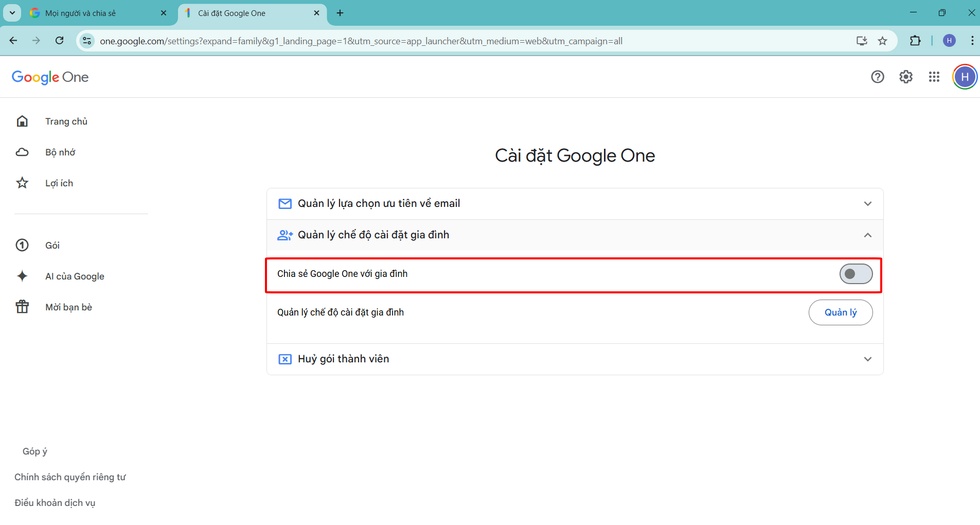Screen dimensions: 980x525
Task: Open the Google apps grid launcher
Action: pyautogui.click(x=934, y=77)
